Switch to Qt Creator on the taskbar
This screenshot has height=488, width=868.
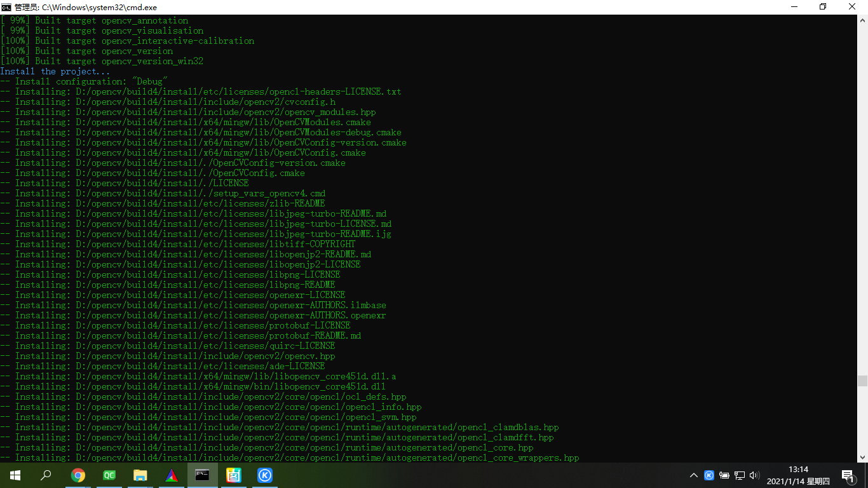109,475
